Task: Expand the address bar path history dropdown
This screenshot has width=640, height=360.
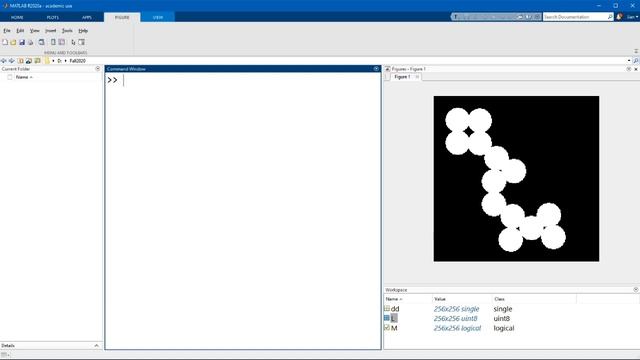Action: pos(629,61)
